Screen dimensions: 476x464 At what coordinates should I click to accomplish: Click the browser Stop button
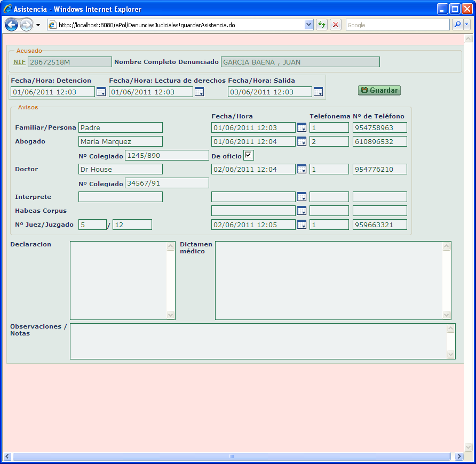(x=336, y=25)
